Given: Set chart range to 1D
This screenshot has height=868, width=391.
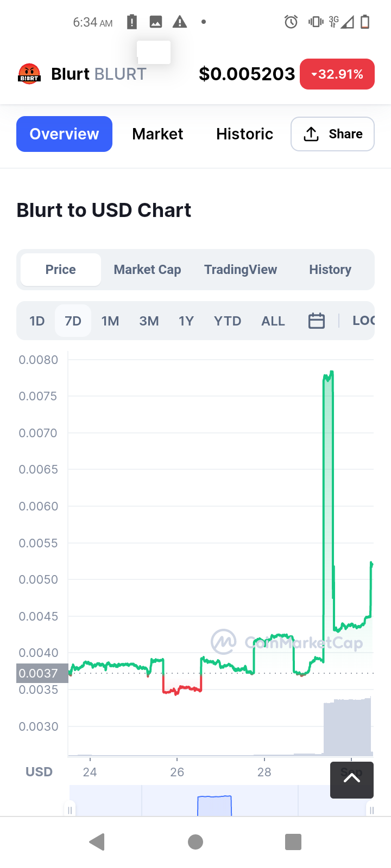Looking at the screenshot, I should 37,321.
